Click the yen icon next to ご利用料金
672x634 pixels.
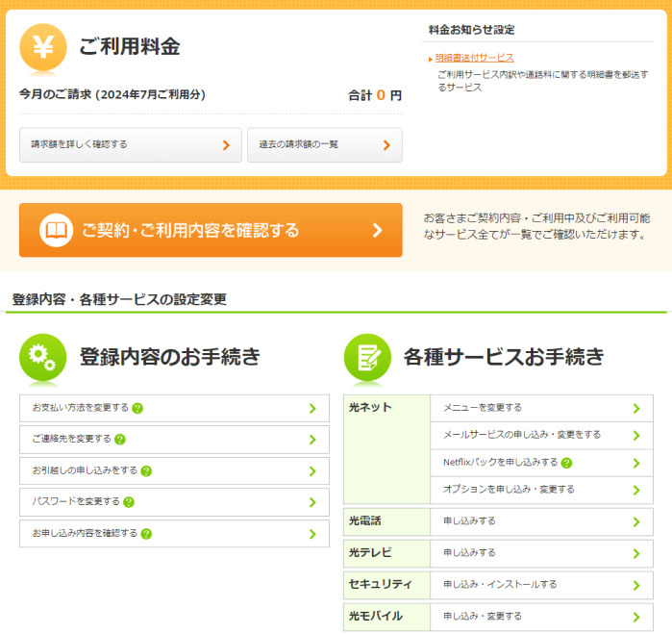[43, 46]
